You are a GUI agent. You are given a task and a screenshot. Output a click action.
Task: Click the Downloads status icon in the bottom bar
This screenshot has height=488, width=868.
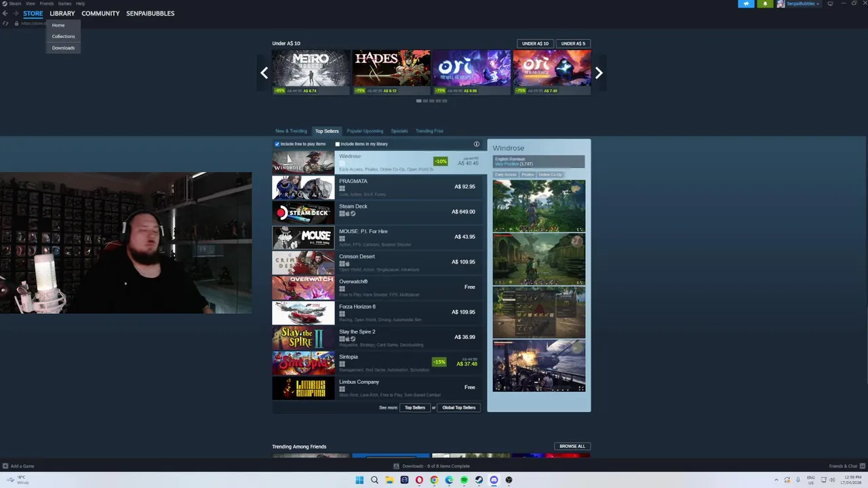point(397,466)
